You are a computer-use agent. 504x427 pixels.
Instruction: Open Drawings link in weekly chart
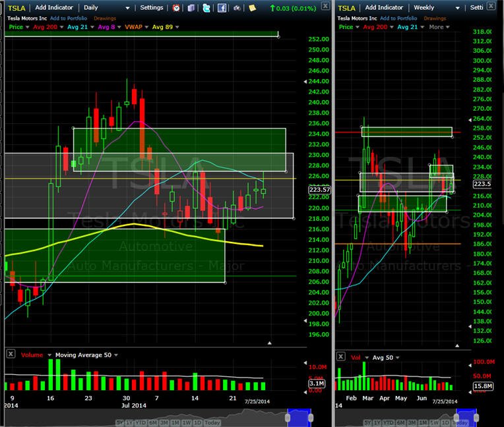pyautogui.click(x=435, y=18)
